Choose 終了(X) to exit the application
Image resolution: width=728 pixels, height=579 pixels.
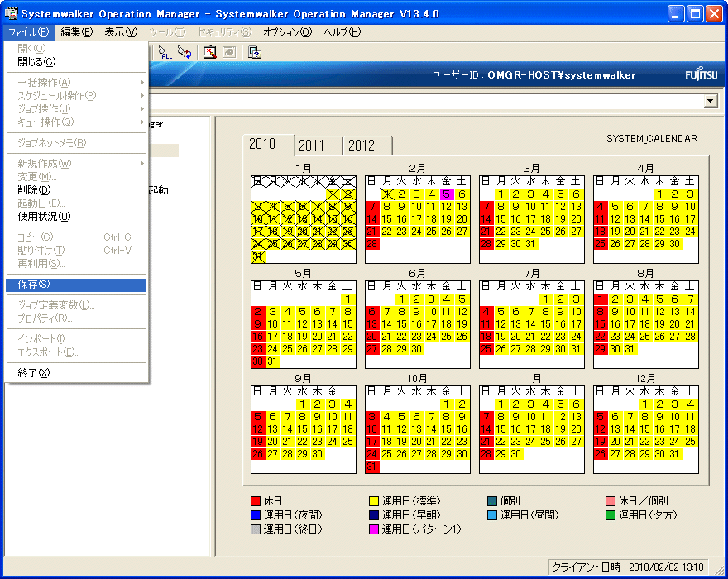pos(76,373)
